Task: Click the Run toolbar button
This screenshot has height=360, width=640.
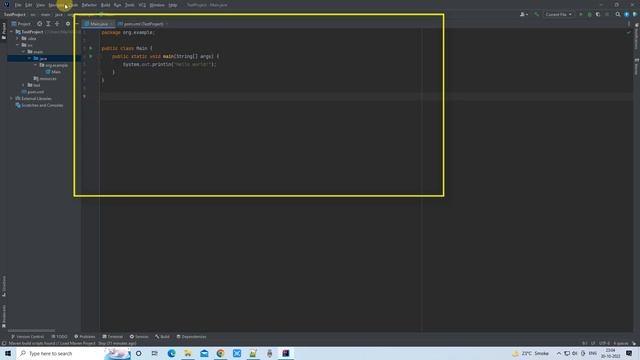Action: (x=581, y=14)
